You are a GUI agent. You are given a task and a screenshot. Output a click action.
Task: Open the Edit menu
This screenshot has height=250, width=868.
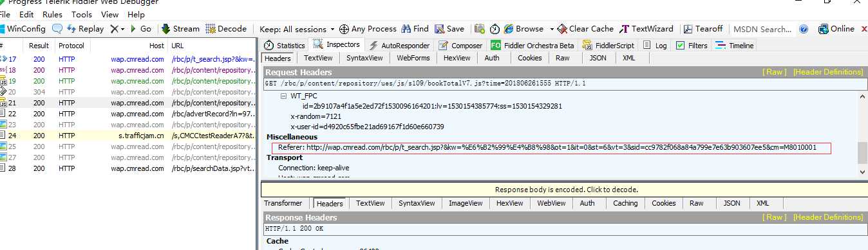(26, 14)
